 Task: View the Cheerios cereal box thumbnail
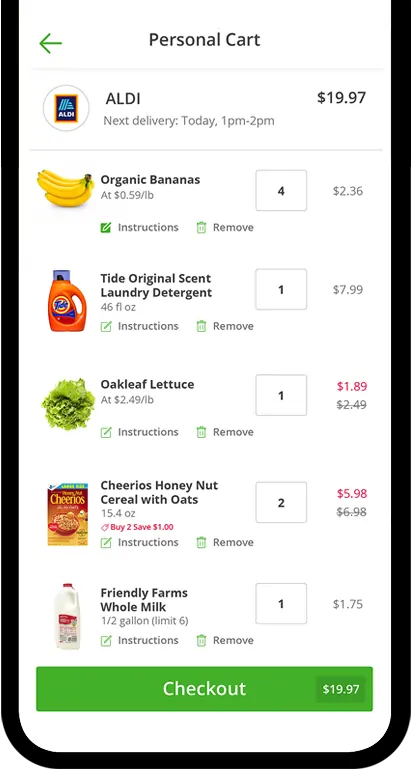point(68,514)
